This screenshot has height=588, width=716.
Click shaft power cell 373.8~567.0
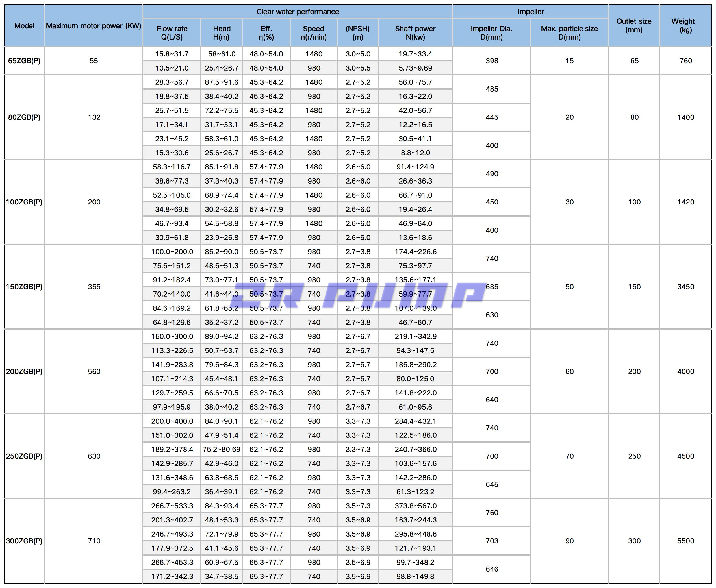click(x=415, y=506)
